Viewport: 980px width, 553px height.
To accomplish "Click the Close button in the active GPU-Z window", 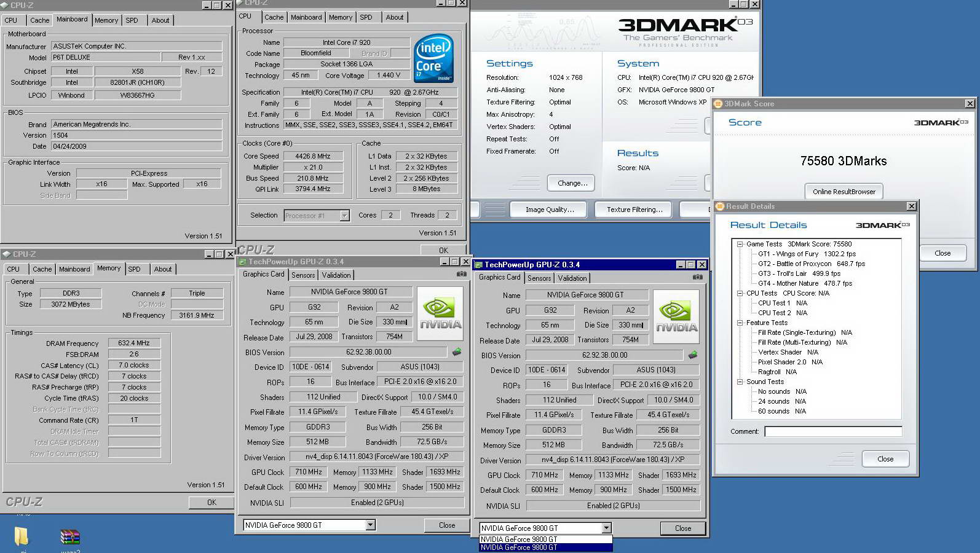I will (682, 528).
